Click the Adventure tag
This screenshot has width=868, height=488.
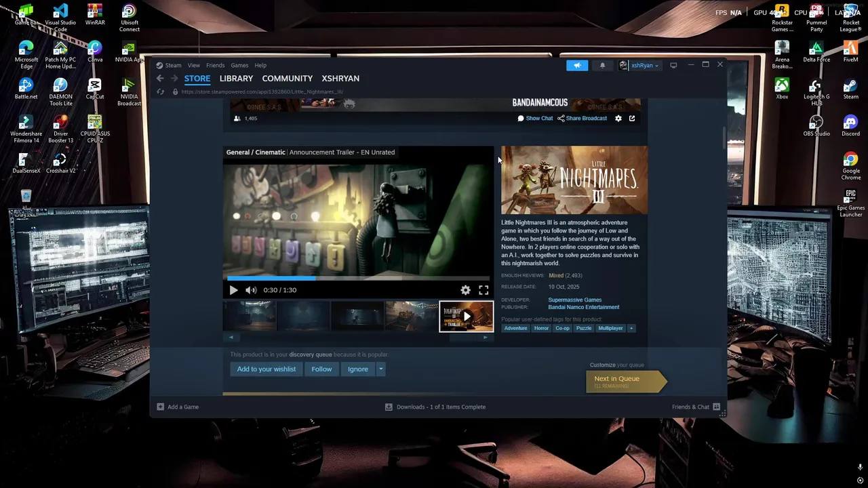515,328
